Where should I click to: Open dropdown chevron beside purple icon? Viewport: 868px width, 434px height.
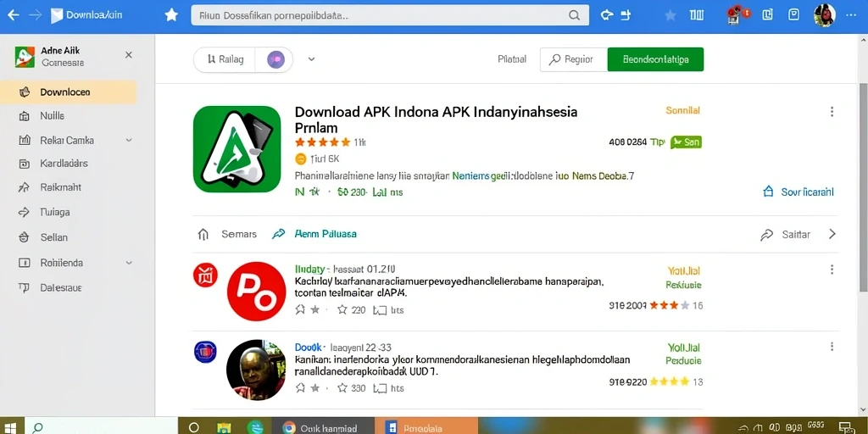(x=311, y=59)
